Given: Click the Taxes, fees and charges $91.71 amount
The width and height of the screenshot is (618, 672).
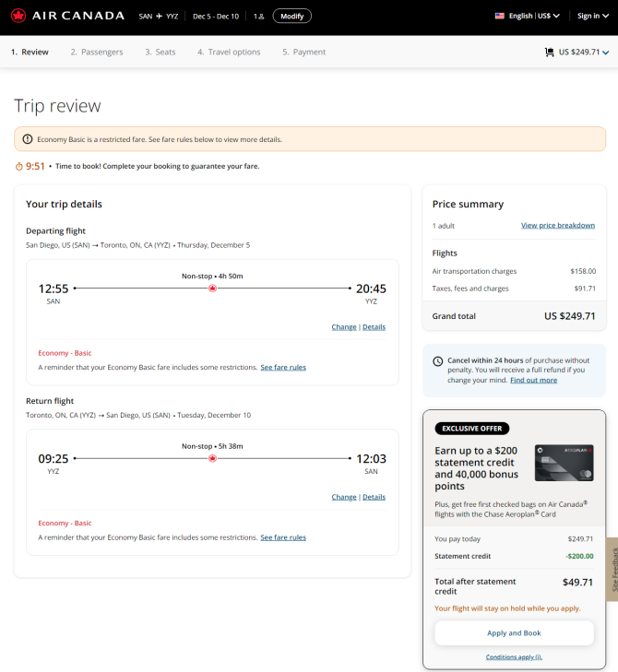Looking at the screenshot, I should [x=585, y=289].
